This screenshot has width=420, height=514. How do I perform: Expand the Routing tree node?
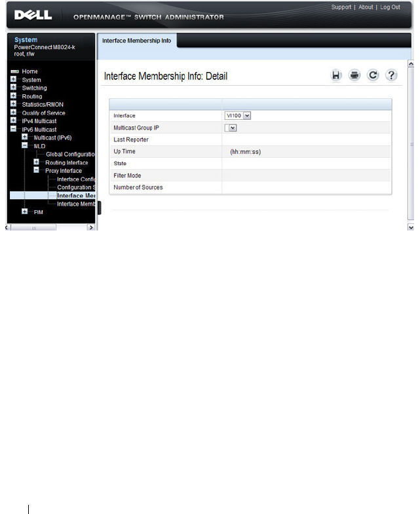pyautogui.click(x=13, y=96)
